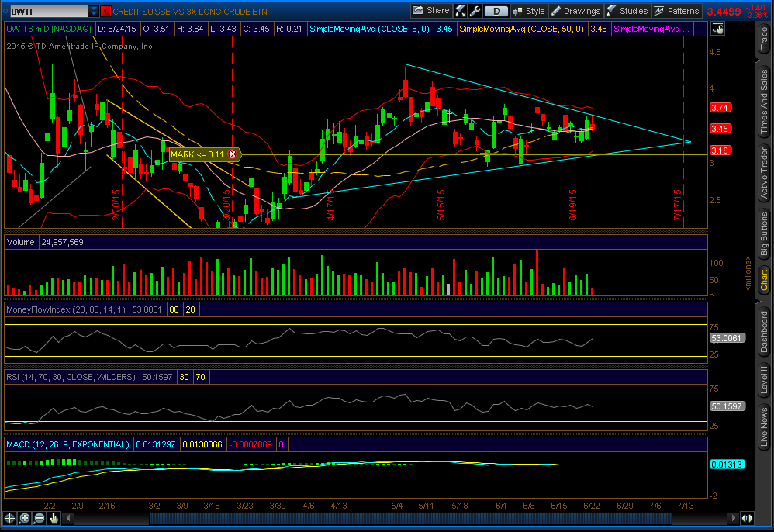Click the Volume study label
Viewport: 774px width, 532px height.
[21, 242]
